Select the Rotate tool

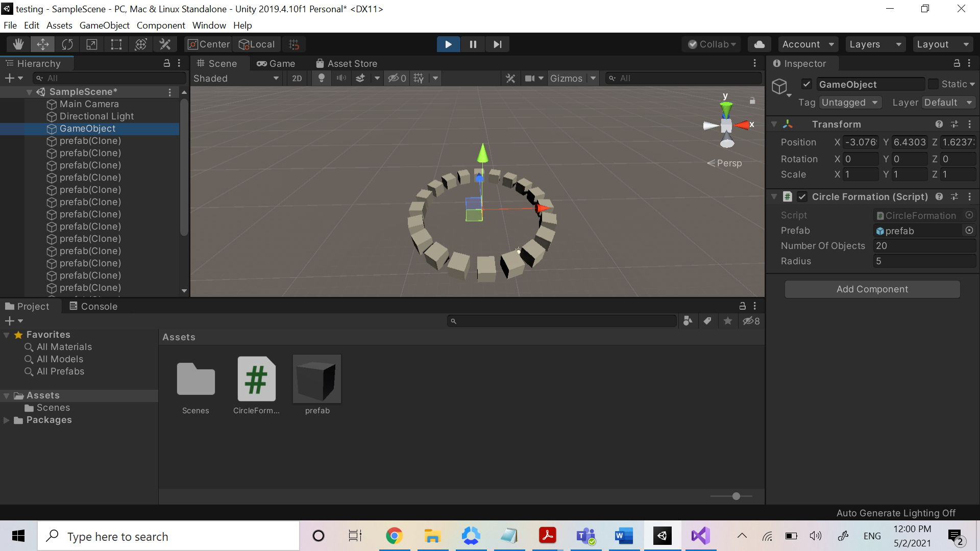[x=67, y=44]
